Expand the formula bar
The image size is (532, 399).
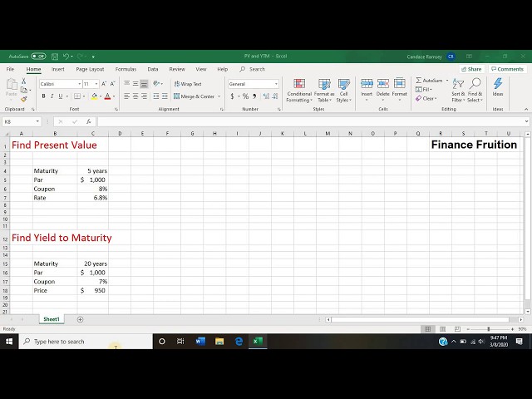(x=526, y=121)
